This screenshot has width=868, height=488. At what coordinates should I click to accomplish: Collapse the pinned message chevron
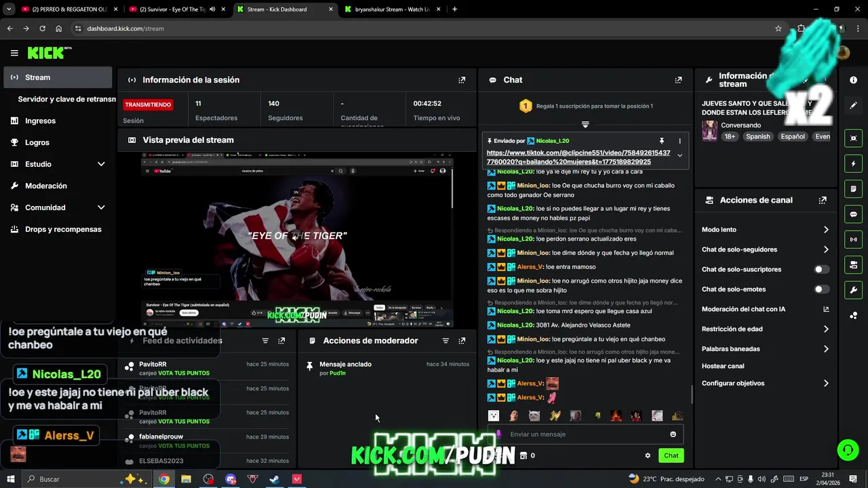pos(679,156)
